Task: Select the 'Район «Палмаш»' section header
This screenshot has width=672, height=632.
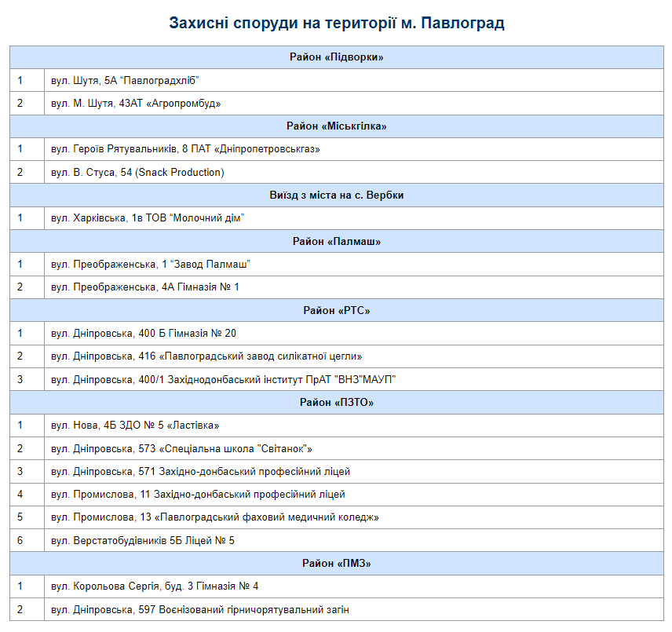Action: coord(337,241)
